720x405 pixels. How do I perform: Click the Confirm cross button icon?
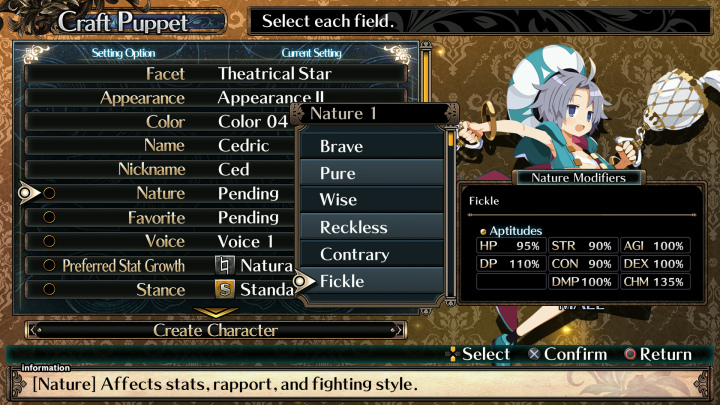click(x=533, y=354)
